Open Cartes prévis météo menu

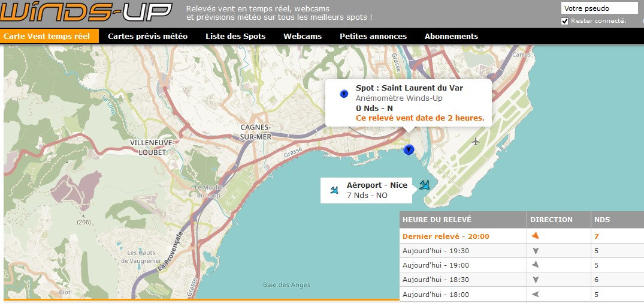[147, 36]
